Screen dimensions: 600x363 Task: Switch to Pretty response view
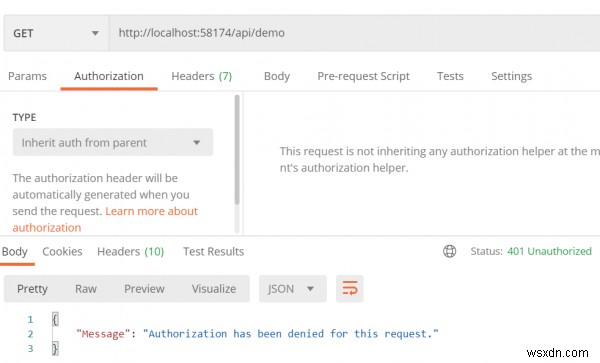[x=32, y=289]
